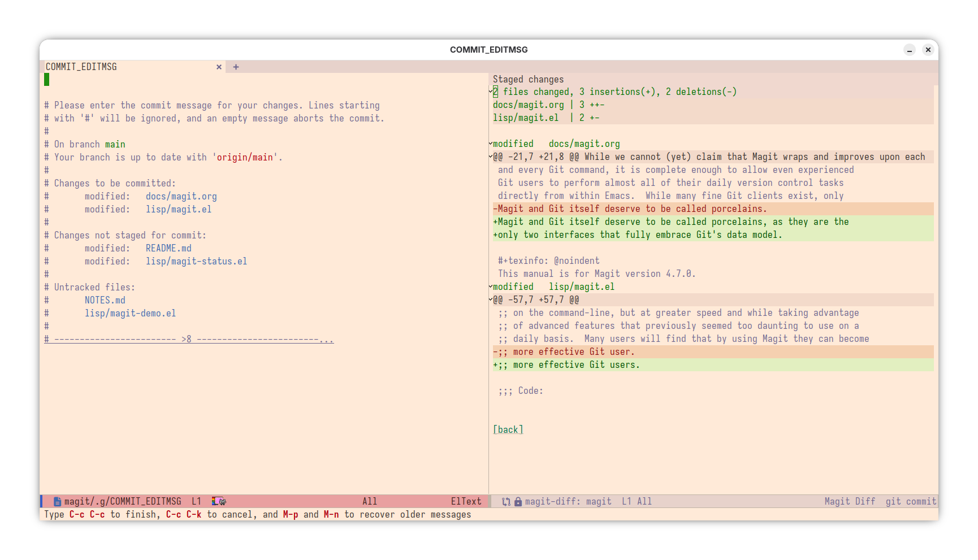Click lisp/magit-status.el under Changes not staged
The width and height of the screenshot is (978, 560).
196,261
